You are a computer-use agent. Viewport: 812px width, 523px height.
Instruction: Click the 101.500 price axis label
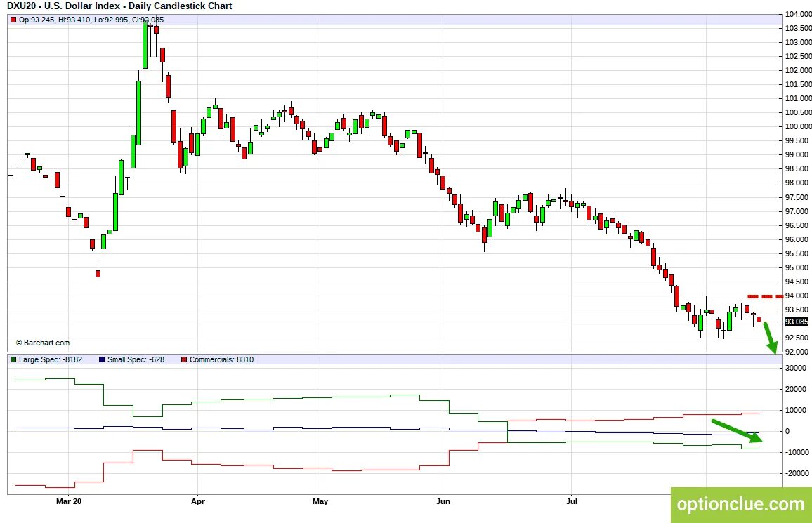coord(799,84)
